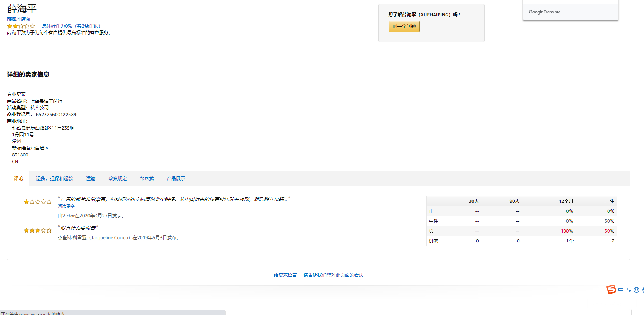Select registration number 652325600122589
This screenshot has width=644, height=315.
click(x=56, y=114)
